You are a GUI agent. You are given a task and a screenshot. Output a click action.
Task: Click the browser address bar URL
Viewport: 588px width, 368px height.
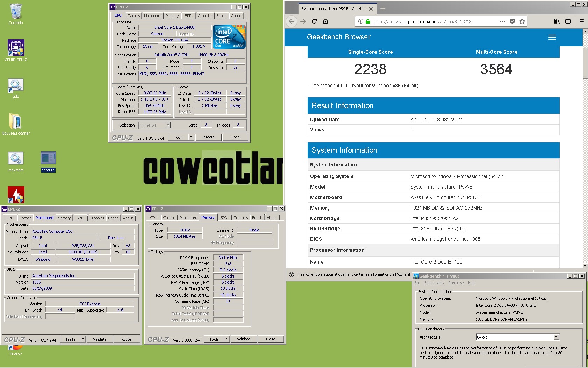click(422, 21)
